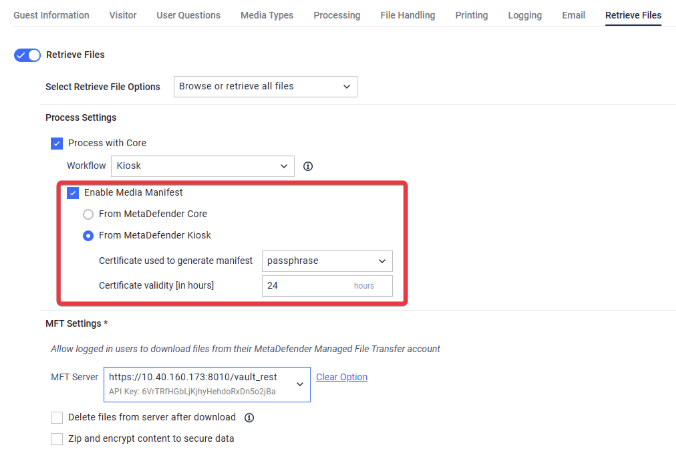Uncheck Process with Core checkbox
Screen dimensions: 676x457
pos(57,143)
